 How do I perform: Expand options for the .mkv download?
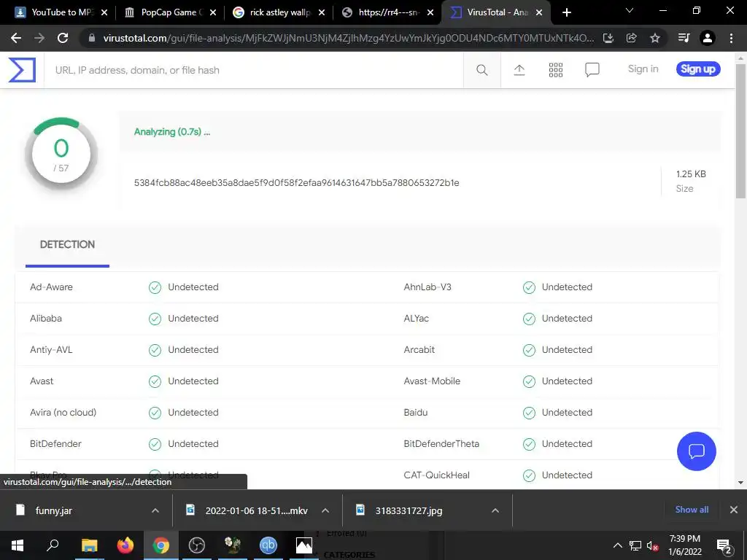[x=325, y=510]
